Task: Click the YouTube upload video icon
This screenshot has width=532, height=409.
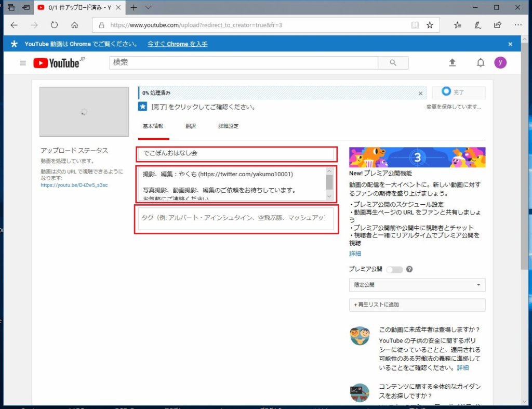Action: pos(452,63)
